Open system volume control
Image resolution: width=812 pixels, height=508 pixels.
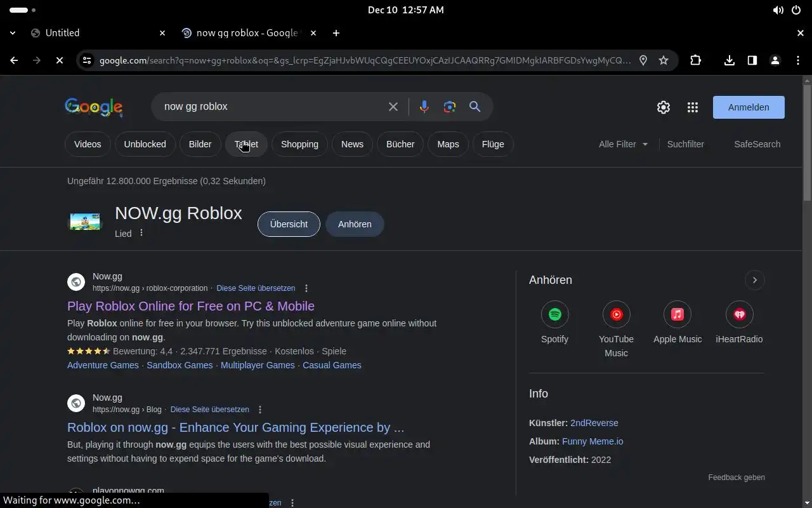[778, 10]
